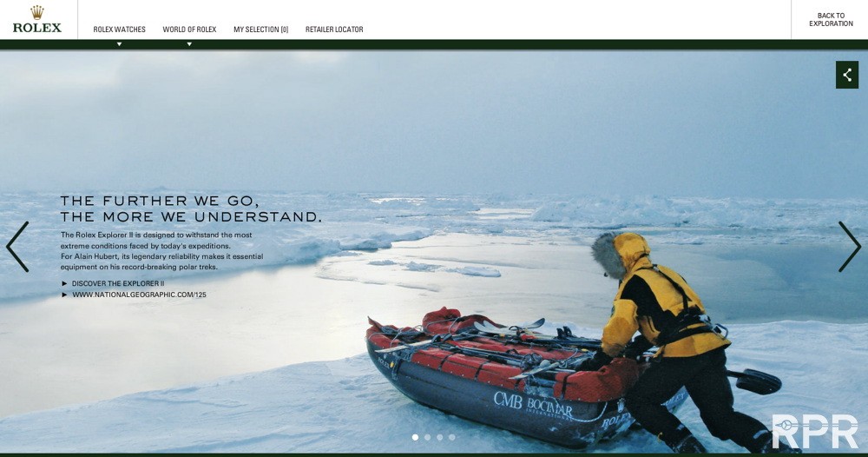Click the RPR watermark logo
Image resolution: width=868 pixels, height=457 pixels.
tap(815, 432)
